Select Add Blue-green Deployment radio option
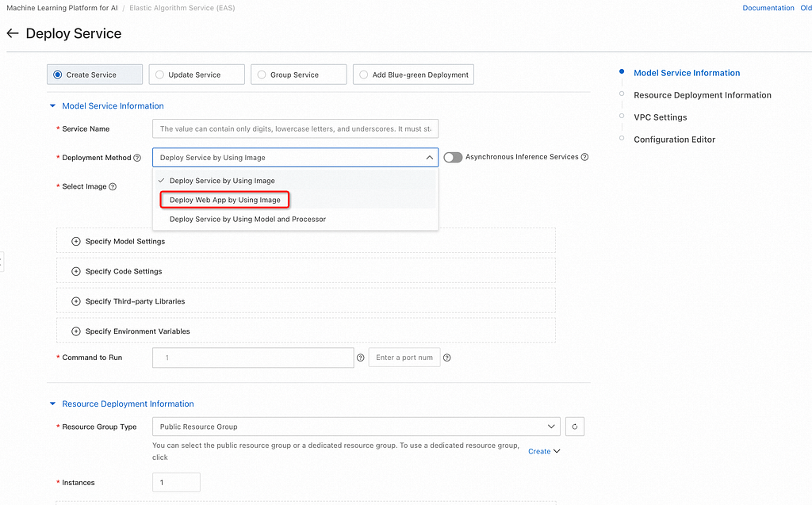Viewport: 812px width, 505px height. click(413, 75)
